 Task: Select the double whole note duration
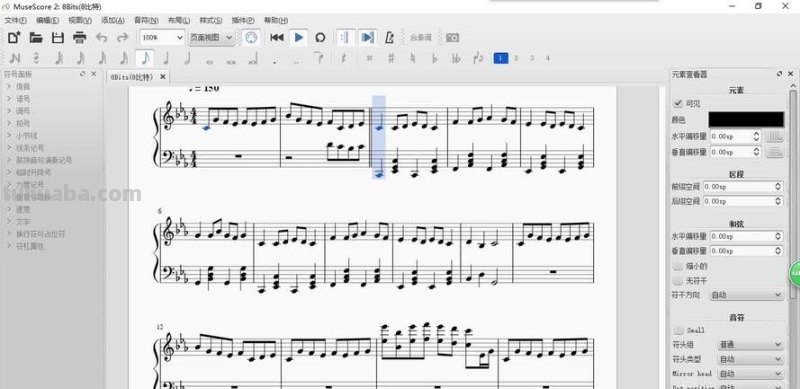pyautogui.click(x=231, y=61)
